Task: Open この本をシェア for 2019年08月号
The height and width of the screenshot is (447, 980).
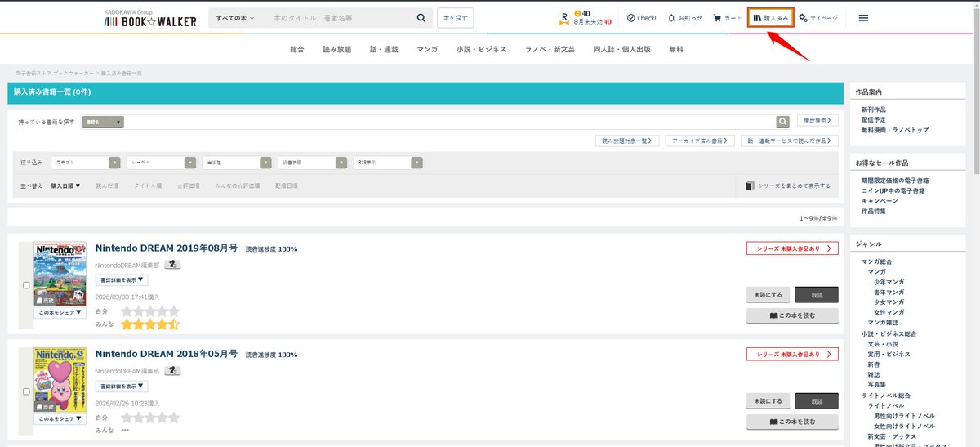Action: pos(60,313)
